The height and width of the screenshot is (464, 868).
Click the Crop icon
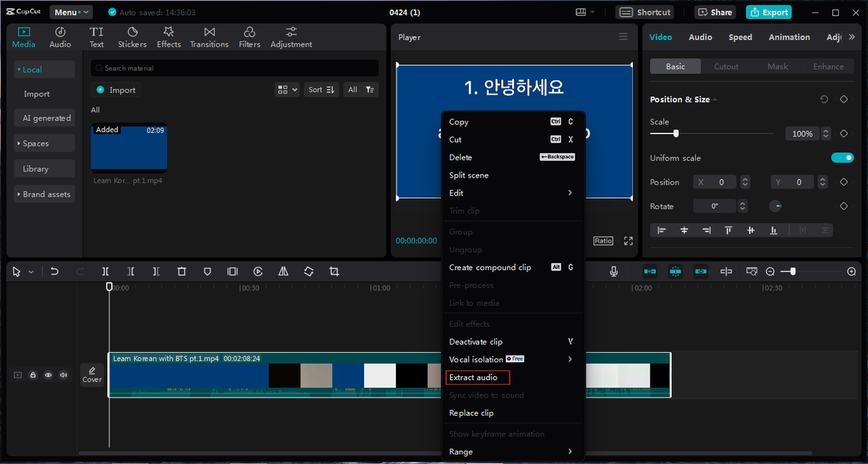(x=334, y=271)
